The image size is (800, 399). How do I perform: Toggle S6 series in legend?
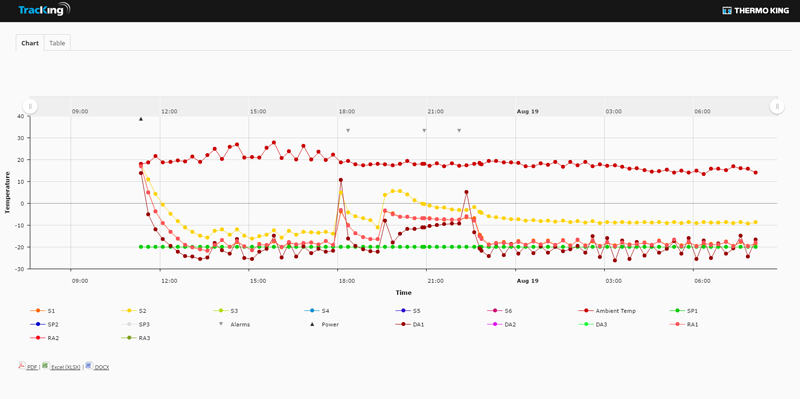tap(500, 311)
